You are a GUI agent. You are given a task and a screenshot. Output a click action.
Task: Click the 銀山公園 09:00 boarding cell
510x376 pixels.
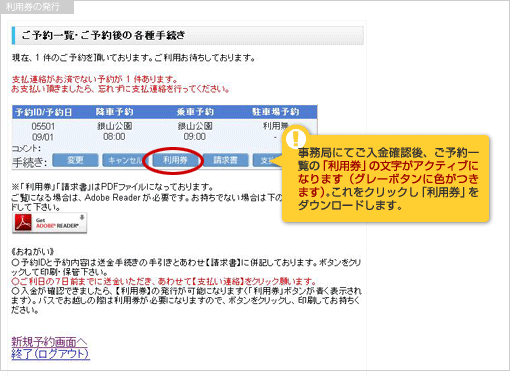tap(195, 131)
